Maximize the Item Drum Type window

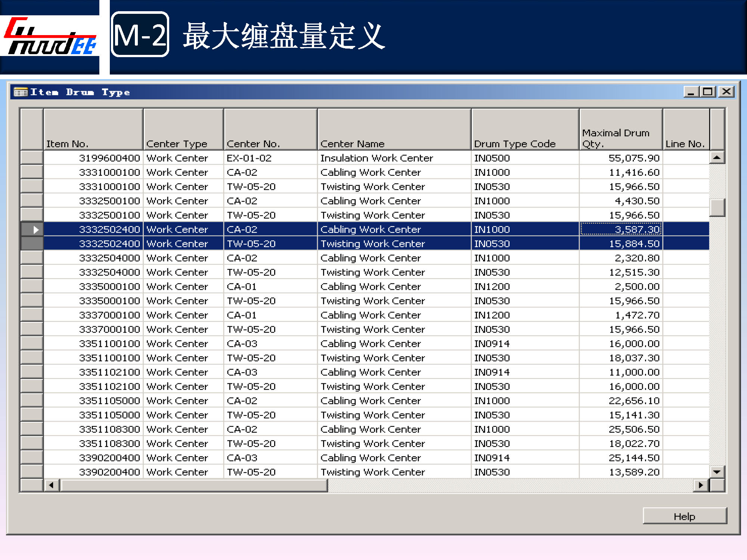click(708, 92)
